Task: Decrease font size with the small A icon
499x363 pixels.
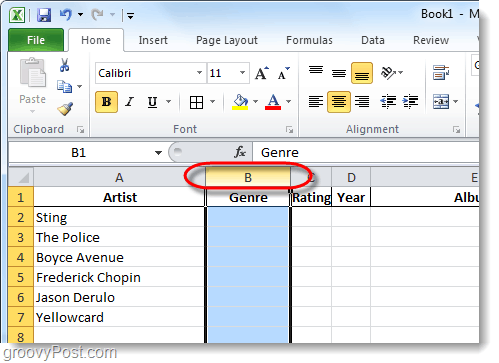Action: click(284, 73)
